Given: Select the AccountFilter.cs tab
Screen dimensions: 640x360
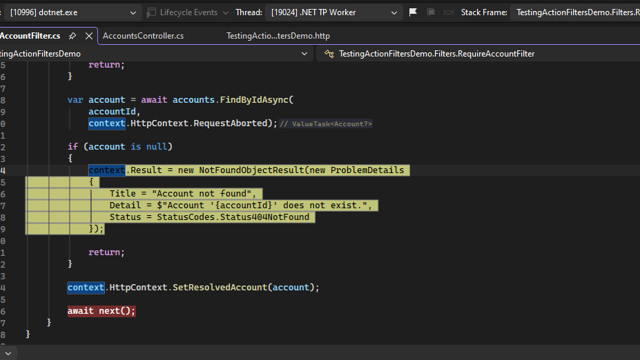Looking at the screenshot, I should 30,36.
